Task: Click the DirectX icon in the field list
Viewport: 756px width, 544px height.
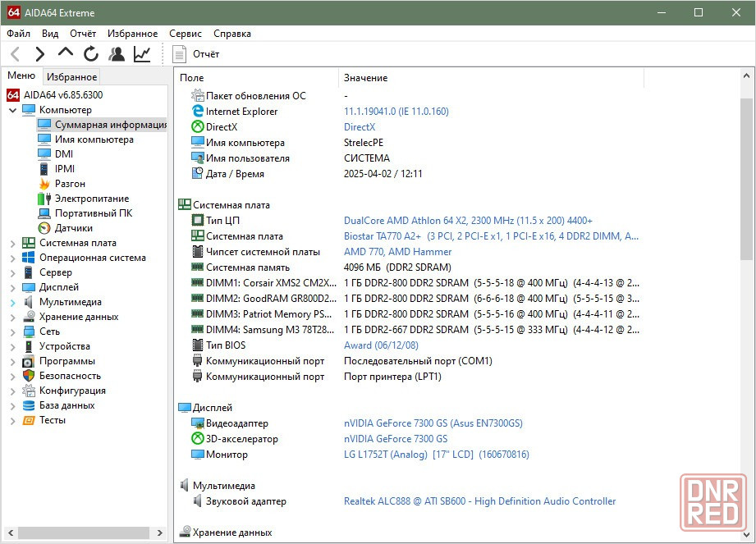Action: [x=197, y=126]
